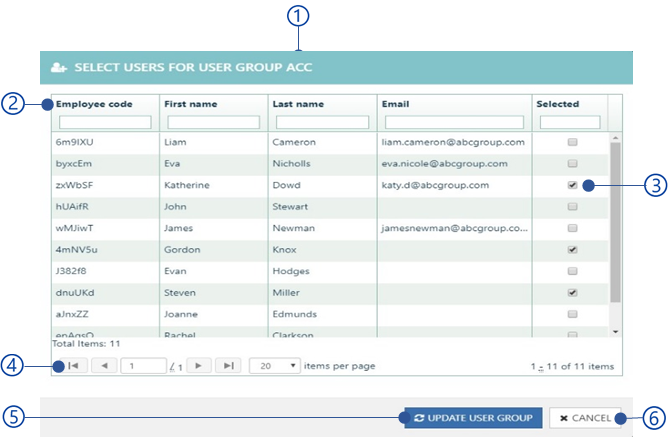Click employee code zxWbSF
This screenshot has width=668, height=437.
click(74, 185)
